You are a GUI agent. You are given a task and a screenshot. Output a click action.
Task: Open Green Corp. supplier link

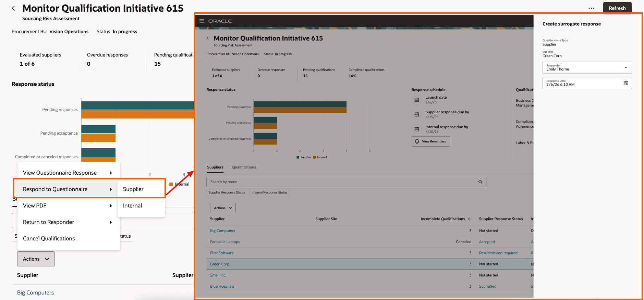(x=220, y=264)
